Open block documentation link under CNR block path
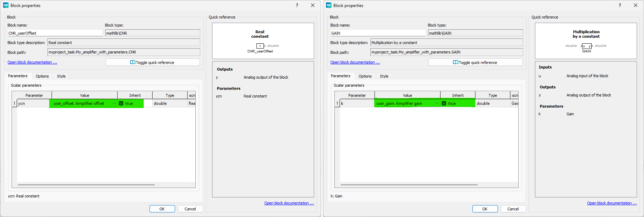This screenshot has height=217, width=644. 32,62
